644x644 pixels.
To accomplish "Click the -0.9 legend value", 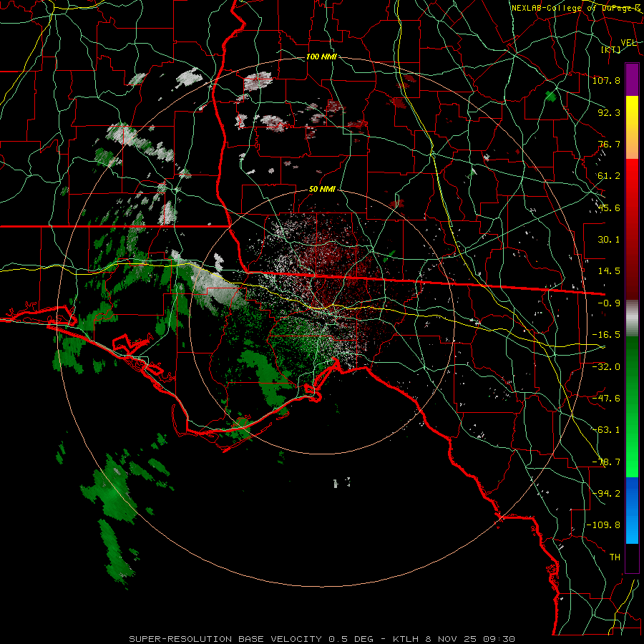I will [609, 303].
